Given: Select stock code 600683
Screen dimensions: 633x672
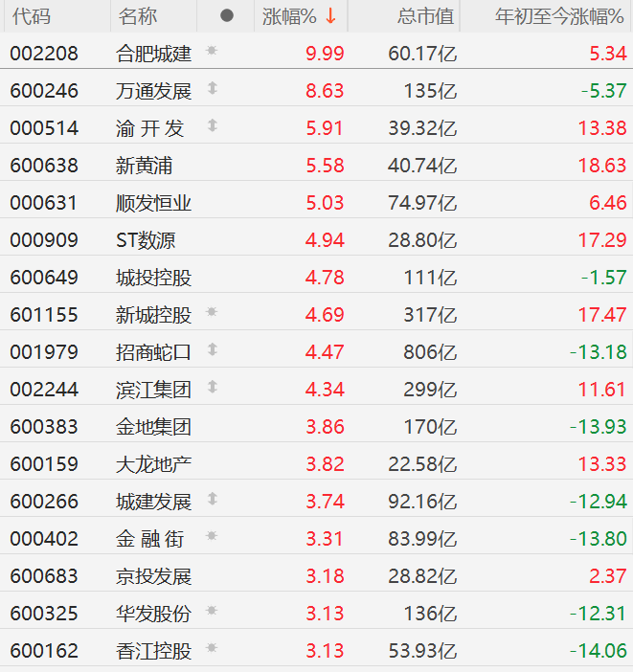Looking at the screenshot, I should 44,575.
